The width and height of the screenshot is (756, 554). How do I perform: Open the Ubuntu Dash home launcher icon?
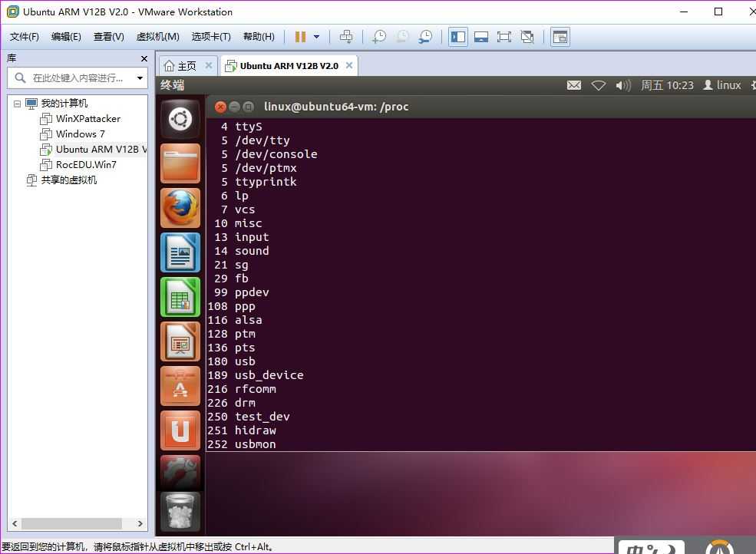pyautogui.click(x=180, y=119)
